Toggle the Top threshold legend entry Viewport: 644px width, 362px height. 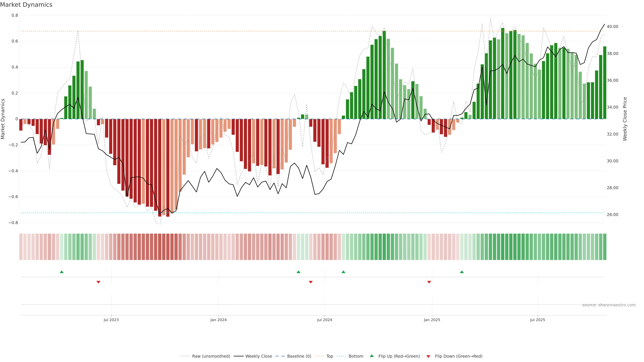pos(330,356)
